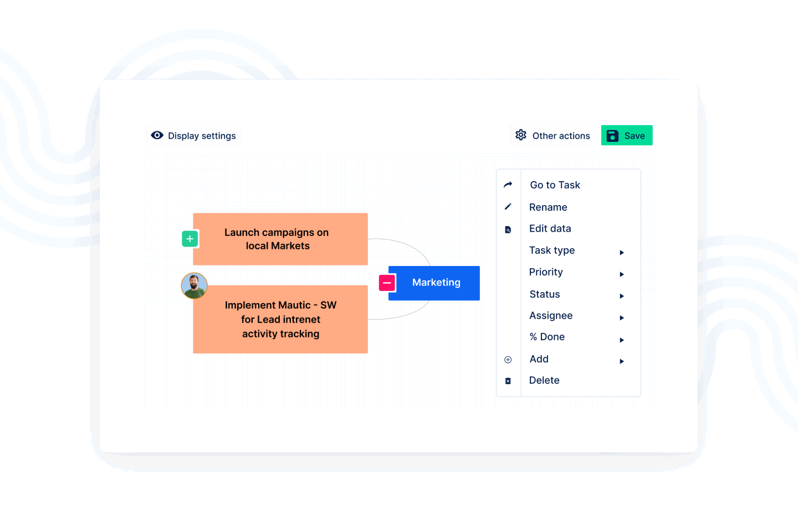Expand the Status submenu arrow
The height and width of the screenshot is (532, 798).
tap(622, 296)
